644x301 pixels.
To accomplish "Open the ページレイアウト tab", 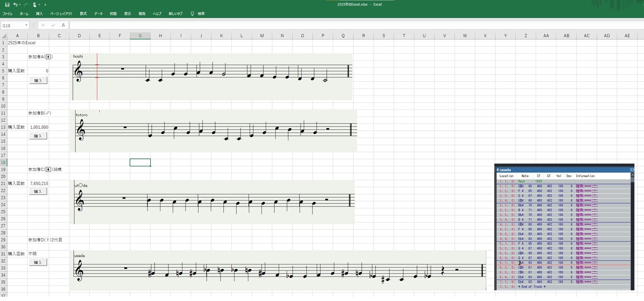I will click(61, 13).
